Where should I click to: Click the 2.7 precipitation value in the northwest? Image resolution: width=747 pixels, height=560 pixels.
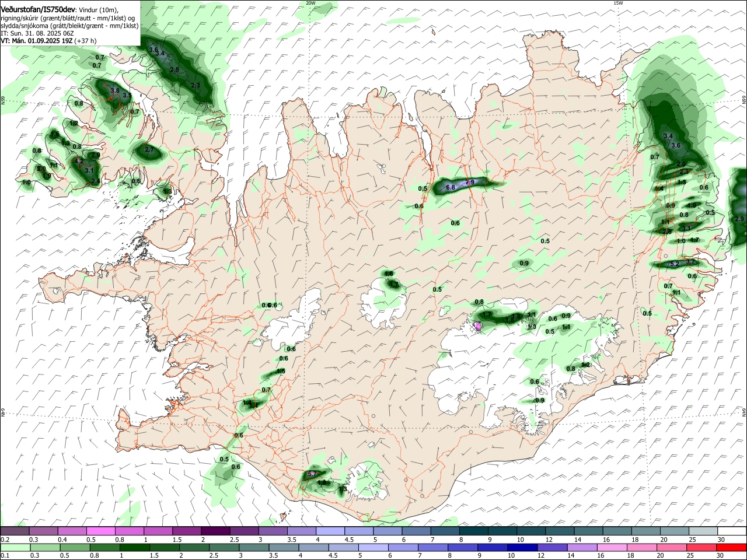[x=149, y=150]
